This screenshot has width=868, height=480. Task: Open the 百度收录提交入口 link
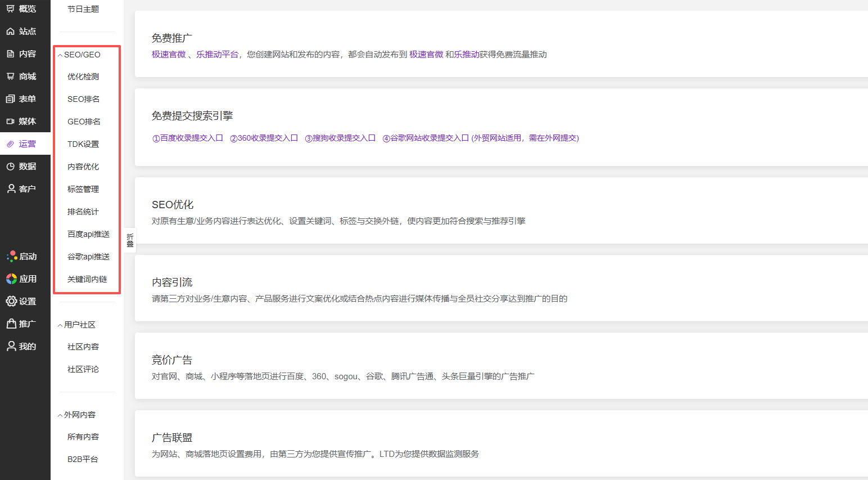[188, 138]
